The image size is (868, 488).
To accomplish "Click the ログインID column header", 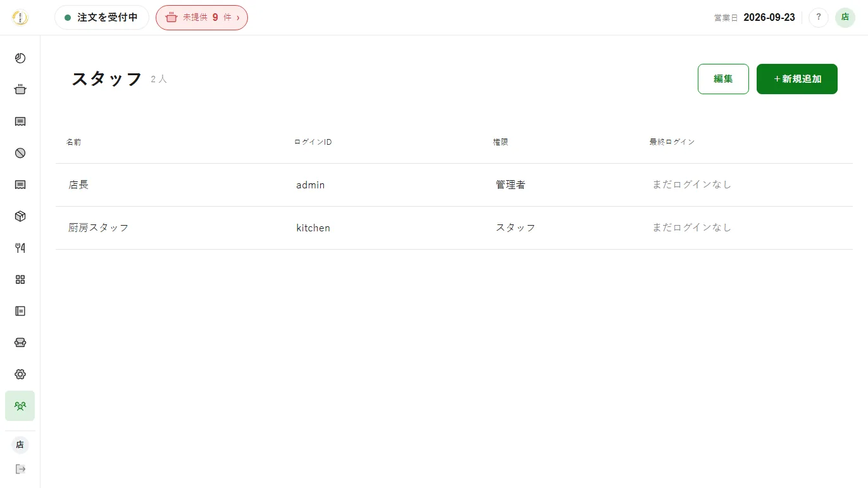I will click(x=313, y=142).
